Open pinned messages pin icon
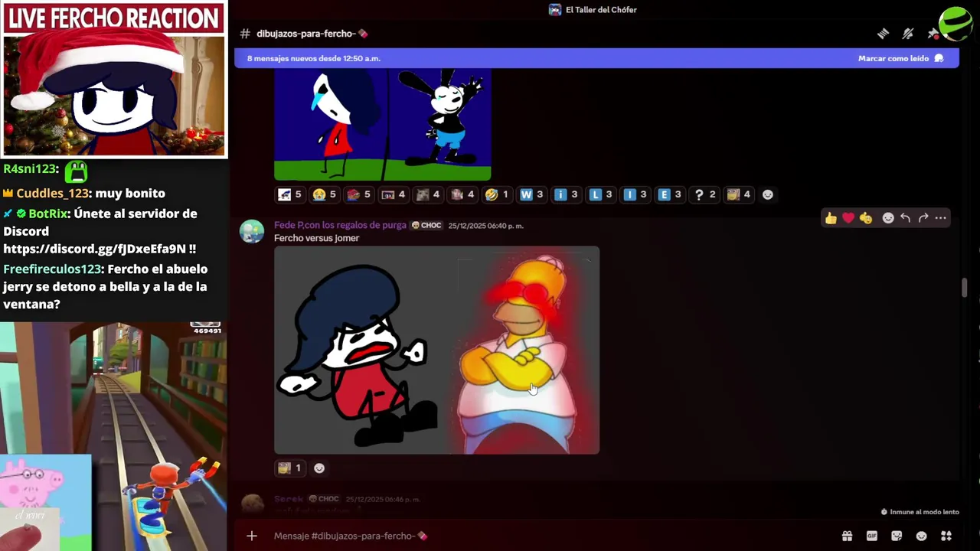 [x=933, y=34]
